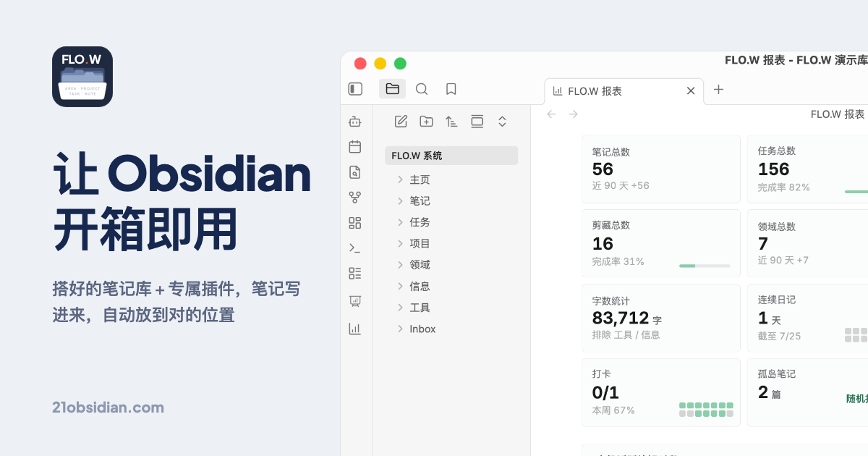
Task: Click the dashboard grid icon in ribbon
Action: point(354,222)
